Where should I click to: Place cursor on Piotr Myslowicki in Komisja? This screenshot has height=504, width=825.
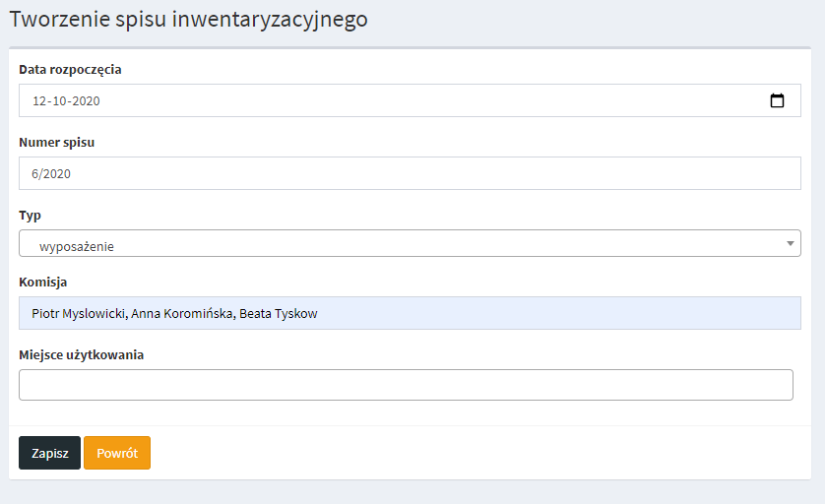click(79, 314)
